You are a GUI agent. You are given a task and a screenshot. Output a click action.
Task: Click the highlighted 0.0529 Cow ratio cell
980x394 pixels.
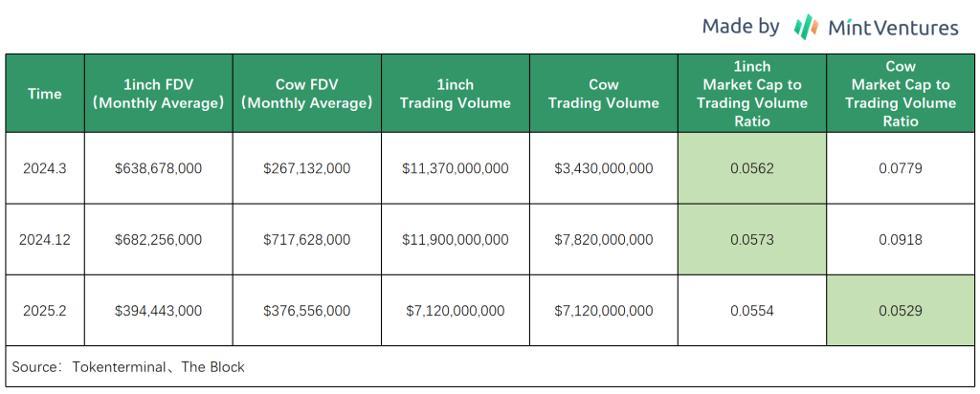(901, 311)
